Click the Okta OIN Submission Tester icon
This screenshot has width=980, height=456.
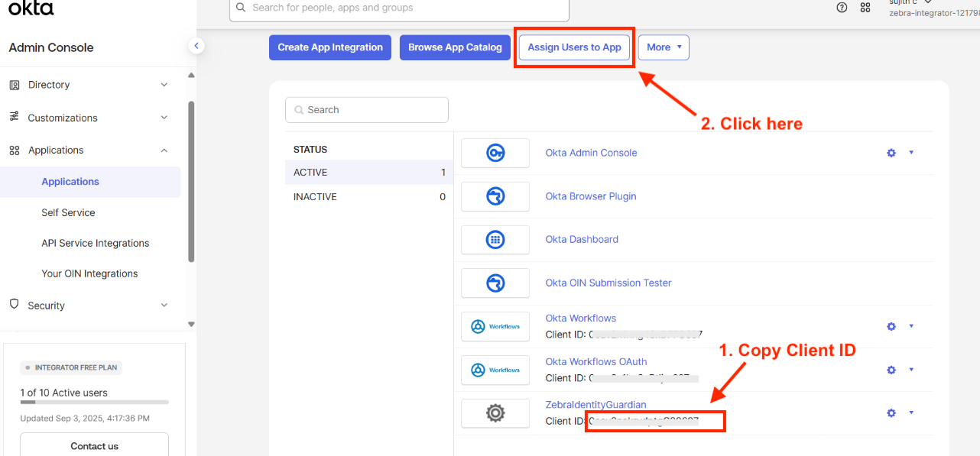tap(495, 283)
